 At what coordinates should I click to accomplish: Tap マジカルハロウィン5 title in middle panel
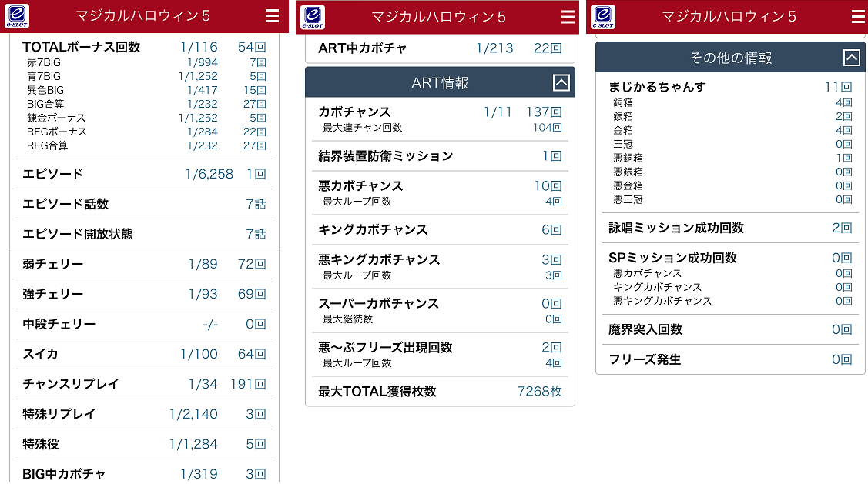coord(438,17)
